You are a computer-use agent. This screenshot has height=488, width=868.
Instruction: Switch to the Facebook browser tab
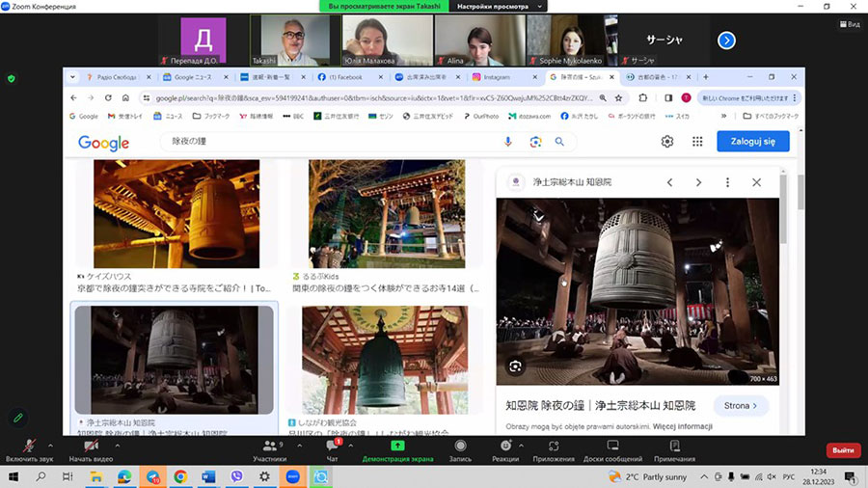tap(344, 76)
